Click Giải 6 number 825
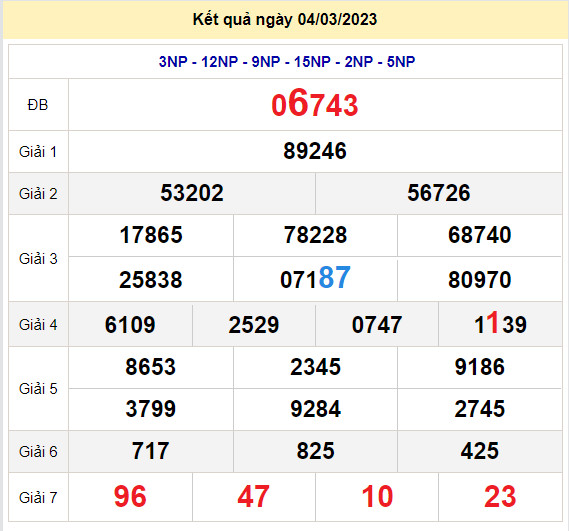The width and height of the screenshot is (569, 531). pyautogui.click(x=315, y=451)
